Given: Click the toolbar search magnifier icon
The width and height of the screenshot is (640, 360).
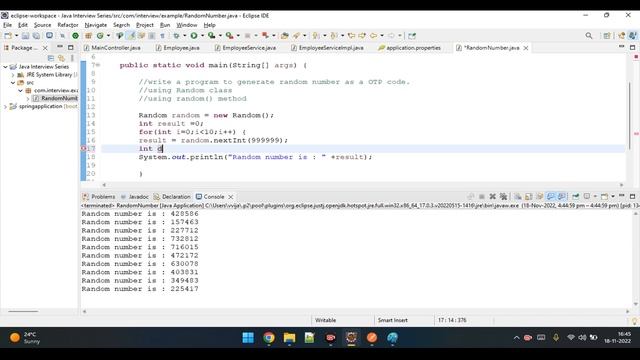Looking at the screenshot, I should tap(589, 36).
